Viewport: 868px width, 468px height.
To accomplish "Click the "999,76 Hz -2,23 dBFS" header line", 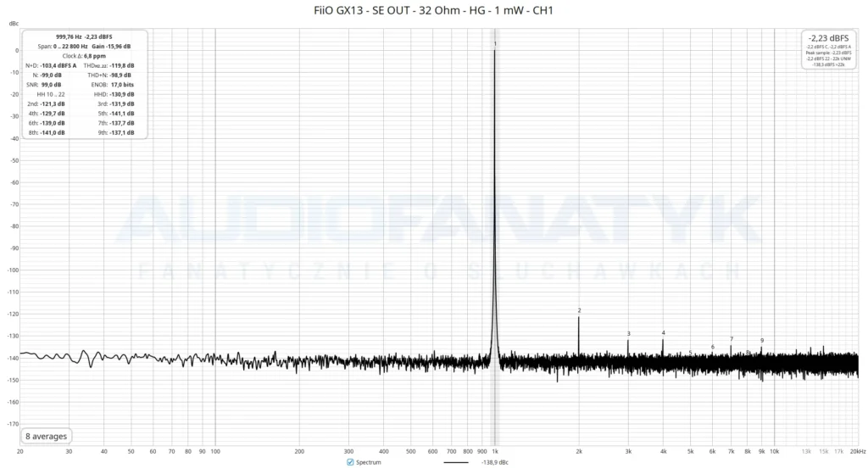I will coord(84,36).
